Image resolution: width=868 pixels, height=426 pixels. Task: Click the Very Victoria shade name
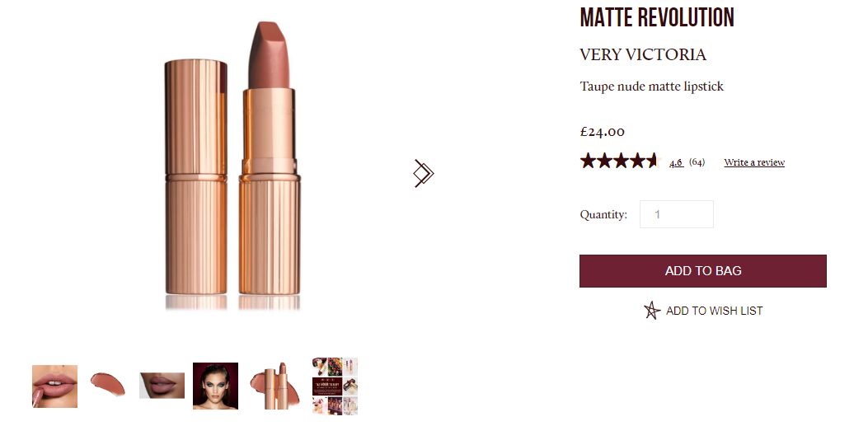(643, 54)
